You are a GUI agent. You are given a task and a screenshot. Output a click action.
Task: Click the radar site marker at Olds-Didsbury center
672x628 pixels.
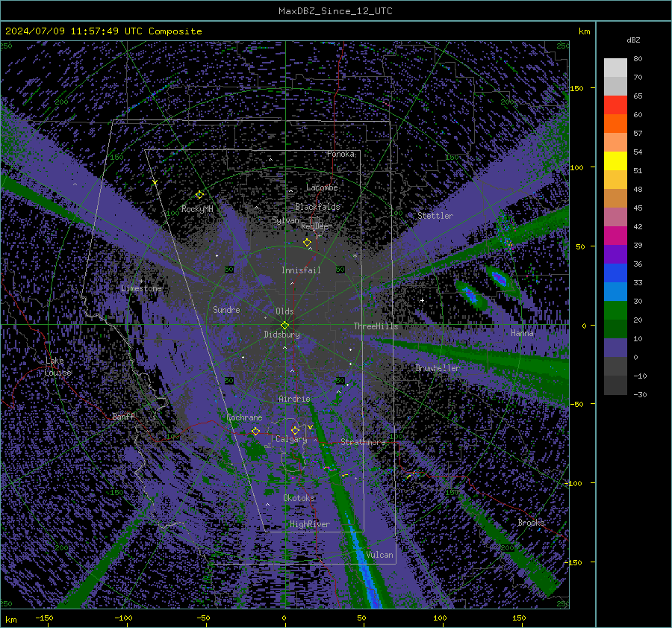[284, 325]
